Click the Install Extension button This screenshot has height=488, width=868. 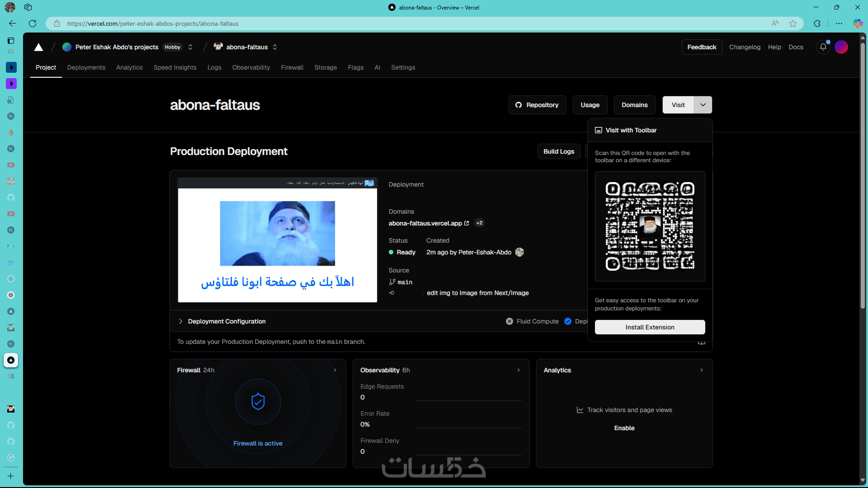650,327
